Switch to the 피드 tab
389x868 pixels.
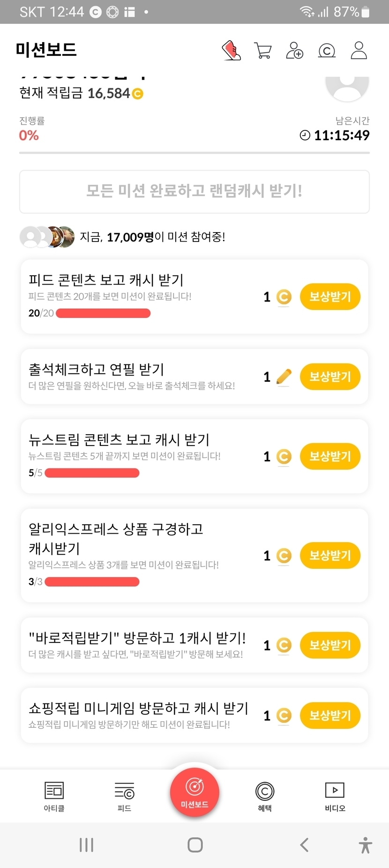coord(124,796)
